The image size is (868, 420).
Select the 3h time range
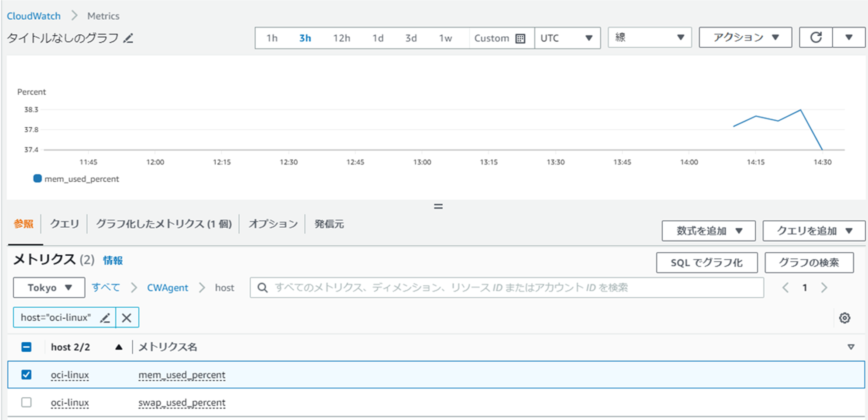point(305,38)
